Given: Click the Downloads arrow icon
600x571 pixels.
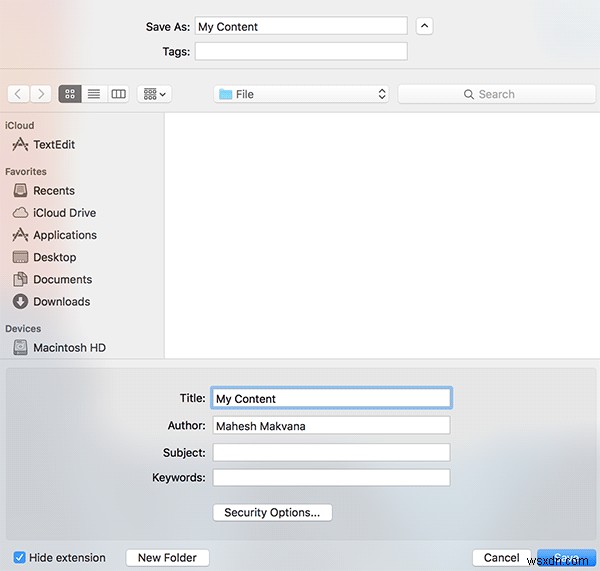Looking at the screenshot, I should coord(20,301).
